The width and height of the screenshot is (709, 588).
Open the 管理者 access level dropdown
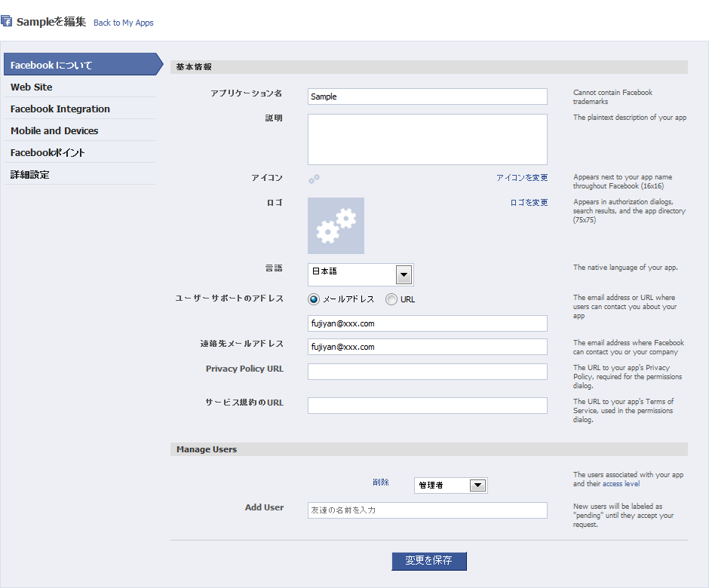[451, 485]
